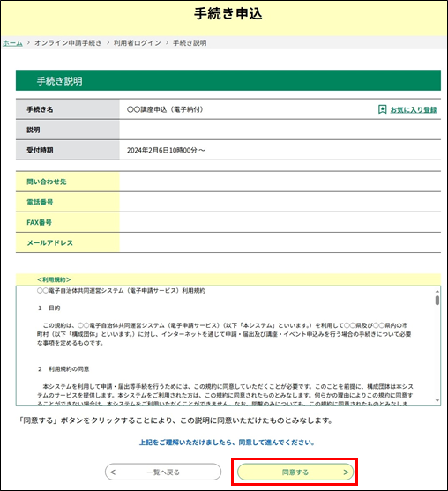The height and width of the screenshot is (491, 448).
Task: Click the bookmark icon beside お気に入り登録
Action: (382, 109)
